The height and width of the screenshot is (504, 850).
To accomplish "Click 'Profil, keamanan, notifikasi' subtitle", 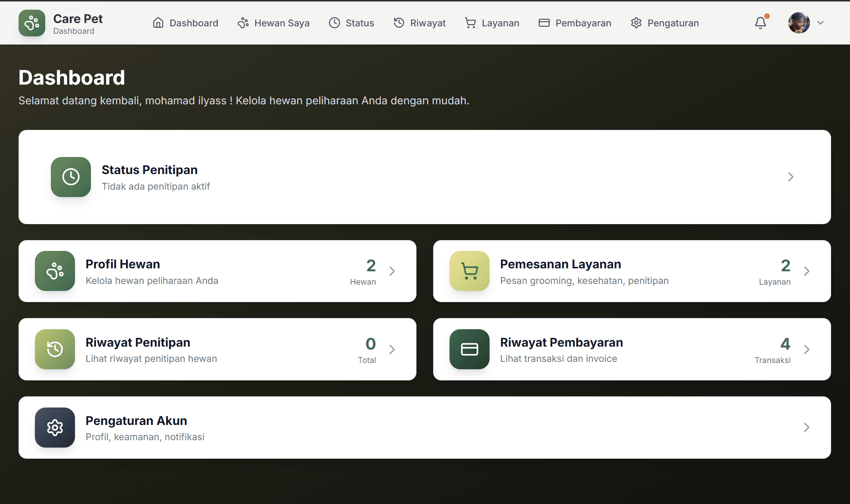I will point(145,437).
